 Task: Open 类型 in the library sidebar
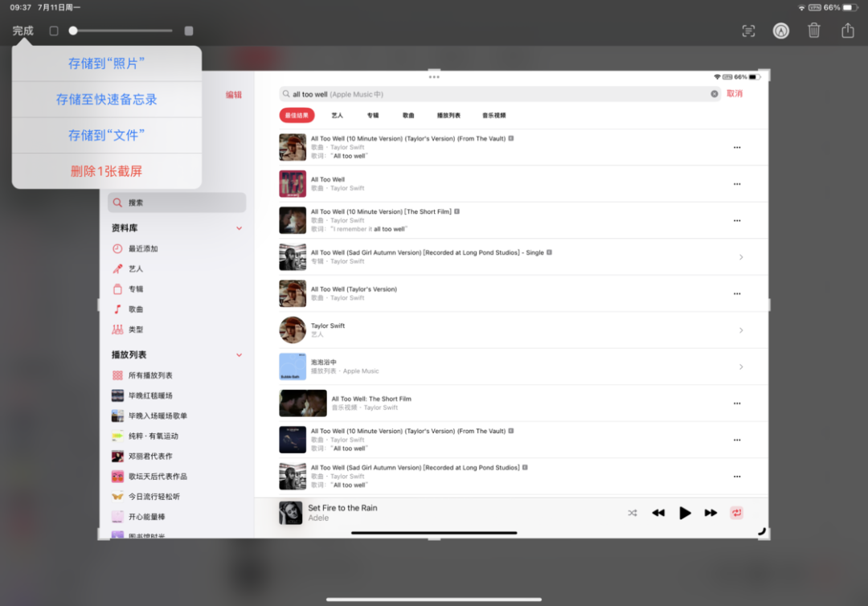177,330
